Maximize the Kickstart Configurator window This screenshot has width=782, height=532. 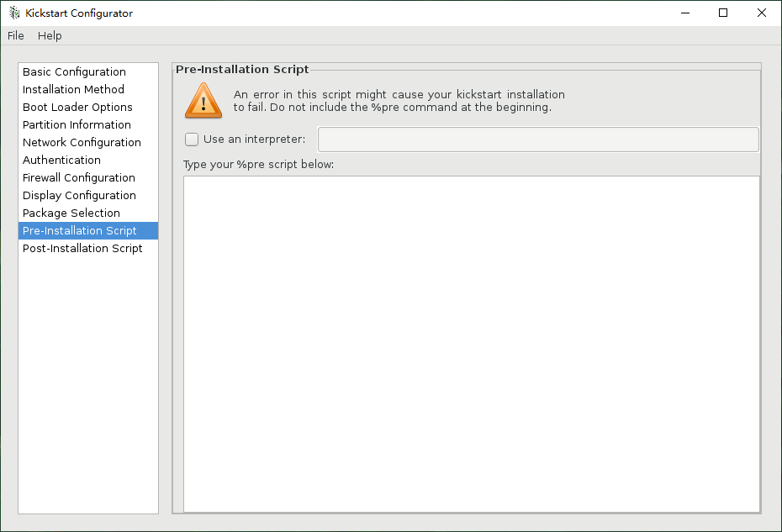tap(723, 13)
